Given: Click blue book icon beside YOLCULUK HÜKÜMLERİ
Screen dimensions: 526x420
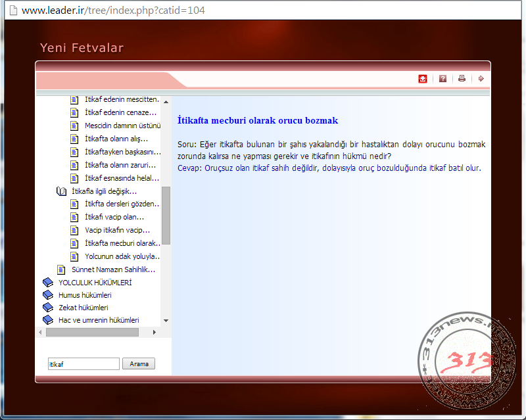Looking at the screenshot, I should pyautogui.click(x=48, y=283).
